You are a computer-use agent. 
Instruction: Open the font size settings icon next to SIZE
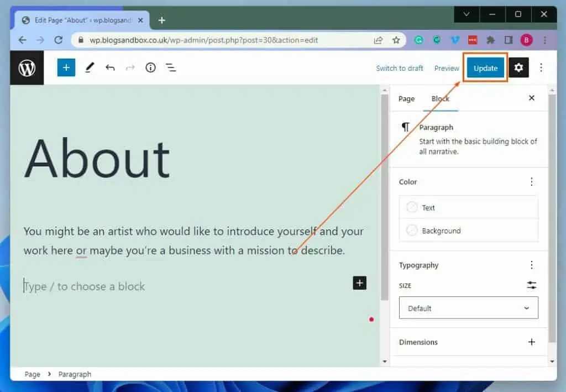tap(531, 285)
